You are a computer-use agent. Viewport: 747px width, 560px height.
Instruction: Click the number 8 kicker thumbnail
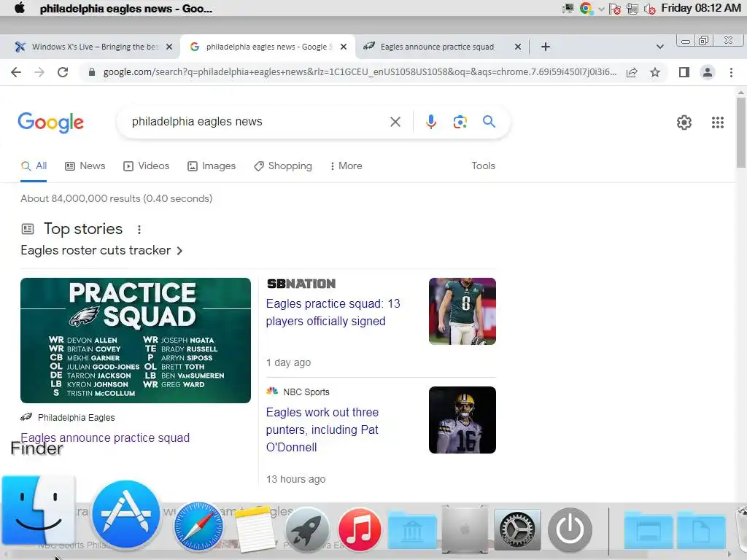[x=462, y=311]
